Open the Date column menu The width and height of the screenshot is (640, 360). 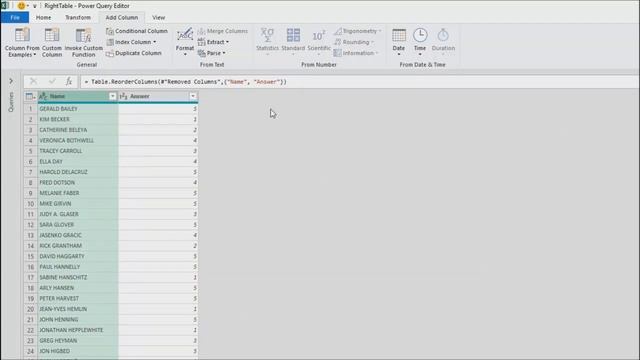[x=399, y=42]
